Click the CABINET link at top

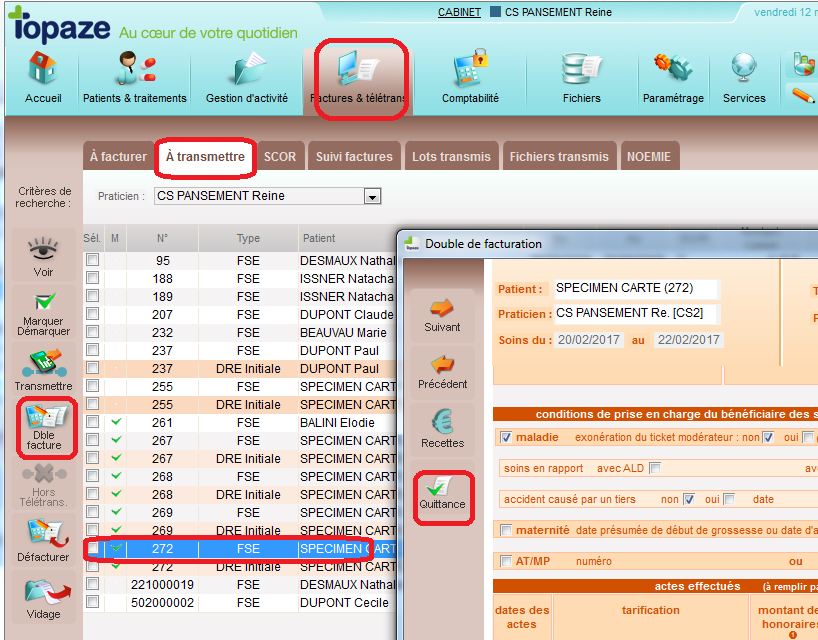(459, 13)
